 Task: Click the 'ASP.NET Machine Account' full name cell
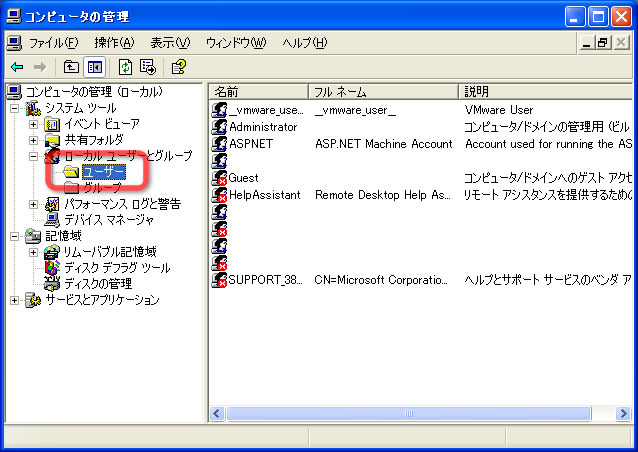coord(384,144)
